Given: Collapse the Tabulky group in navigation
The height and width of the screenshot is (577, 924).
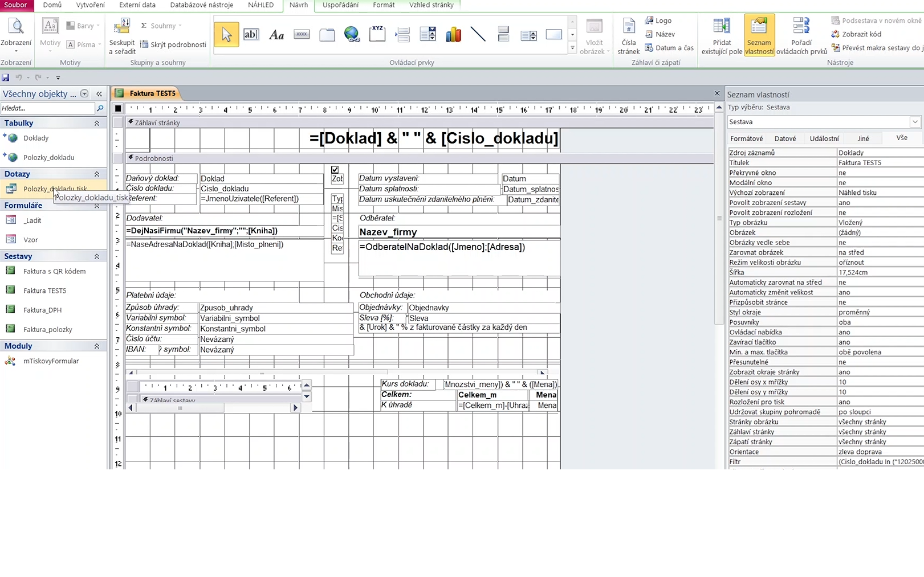Looking at the screenshot, I should tap(96, 123).
